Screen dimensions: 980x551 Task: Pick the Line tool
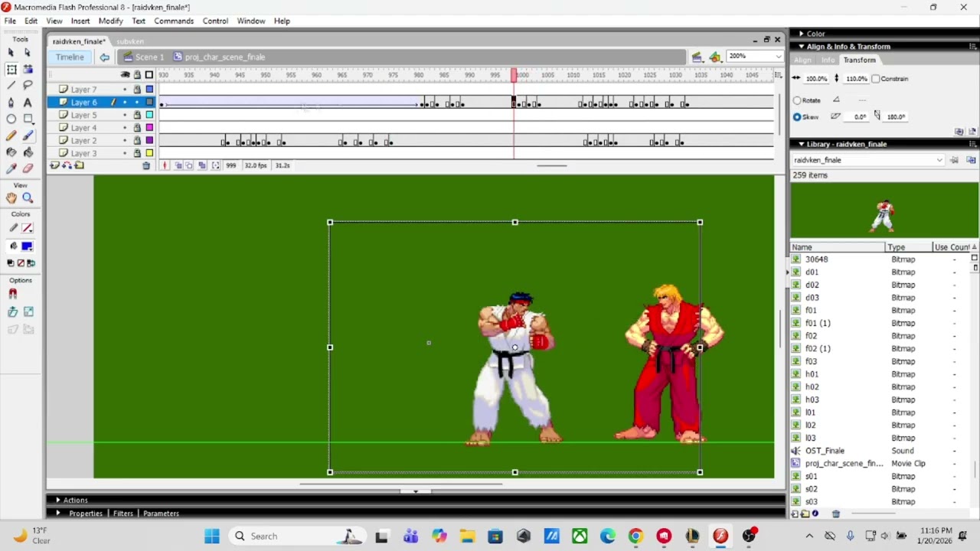[x=11, y=85]
